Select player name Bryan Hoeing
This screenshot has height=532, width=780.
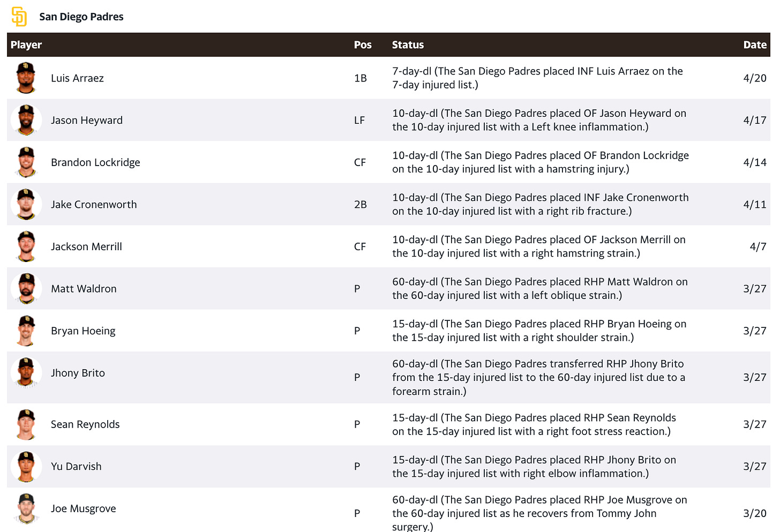[83, 331]
